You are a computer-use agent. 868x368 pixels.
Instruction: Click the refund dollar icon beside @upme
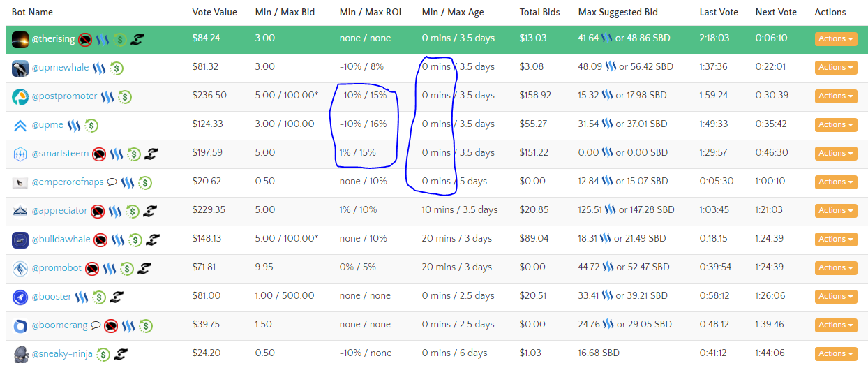point(91,126)
